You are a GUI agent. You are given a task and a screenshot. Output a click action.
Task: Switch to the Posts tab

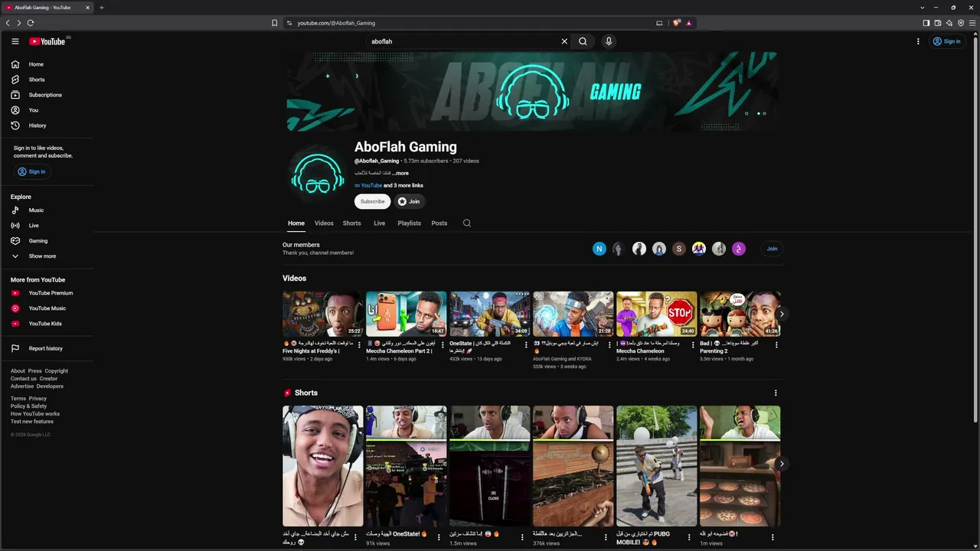pos(439,223)
